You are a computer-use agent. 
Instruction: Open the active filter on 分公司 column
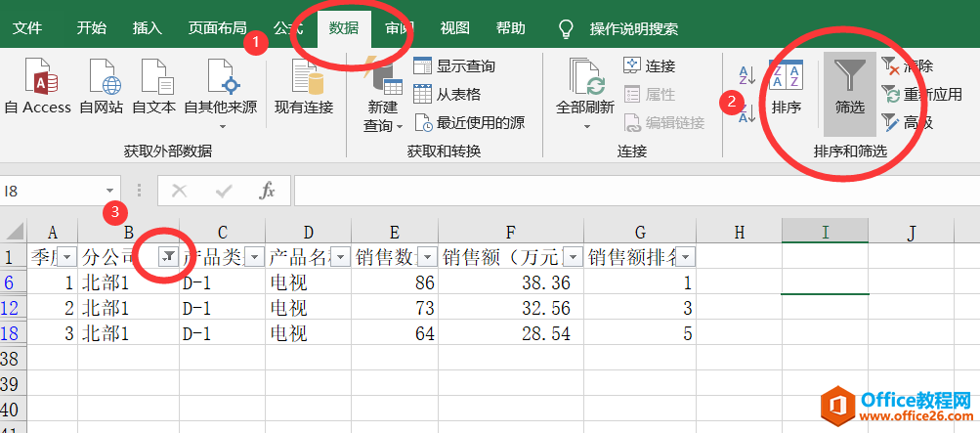(x=169, y=257)
